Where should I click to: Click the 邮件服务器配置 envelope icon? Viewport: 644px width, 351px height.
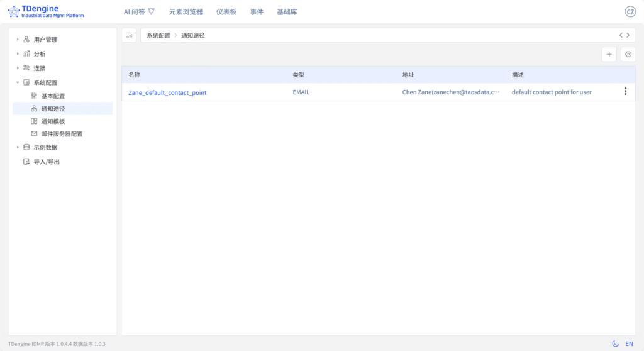pos(34,133)
